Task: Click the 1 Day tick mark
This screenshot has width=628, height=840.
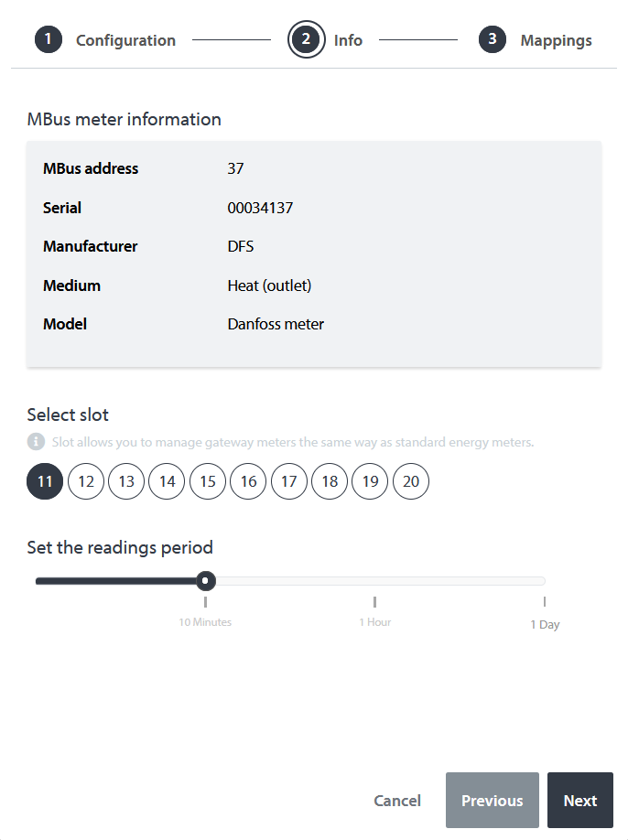Action: (x=544, y=603)
